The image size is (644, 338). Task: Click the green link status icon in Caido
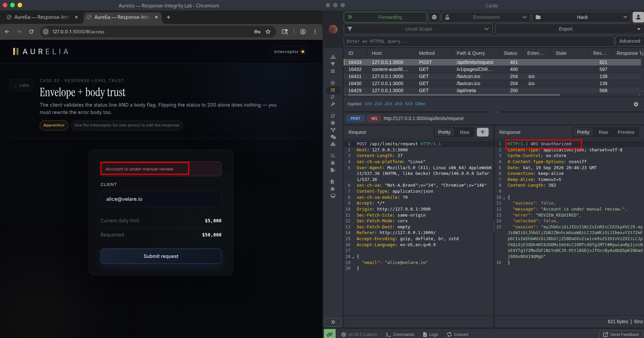pos(330,334)
